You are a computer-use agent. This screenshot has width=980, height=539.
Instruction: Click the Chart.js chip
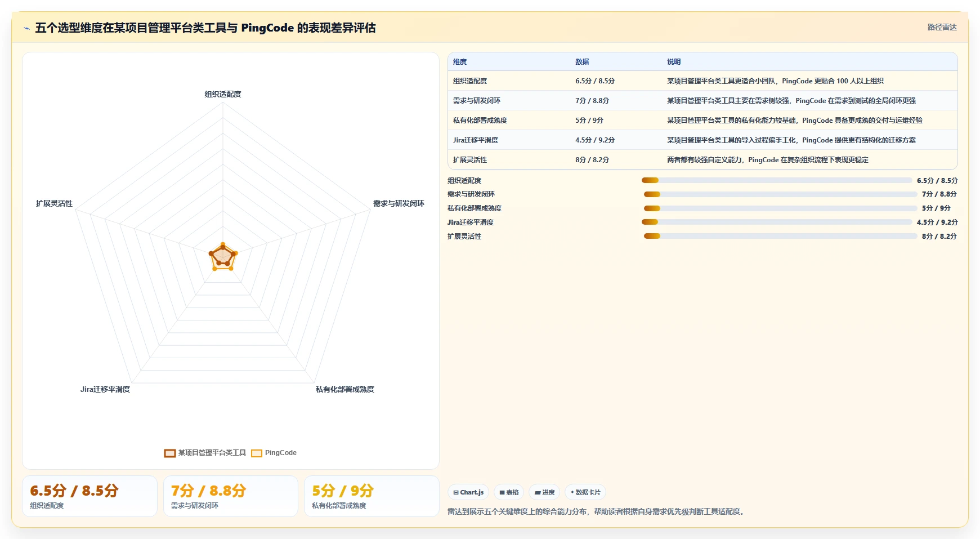(468, 492)
